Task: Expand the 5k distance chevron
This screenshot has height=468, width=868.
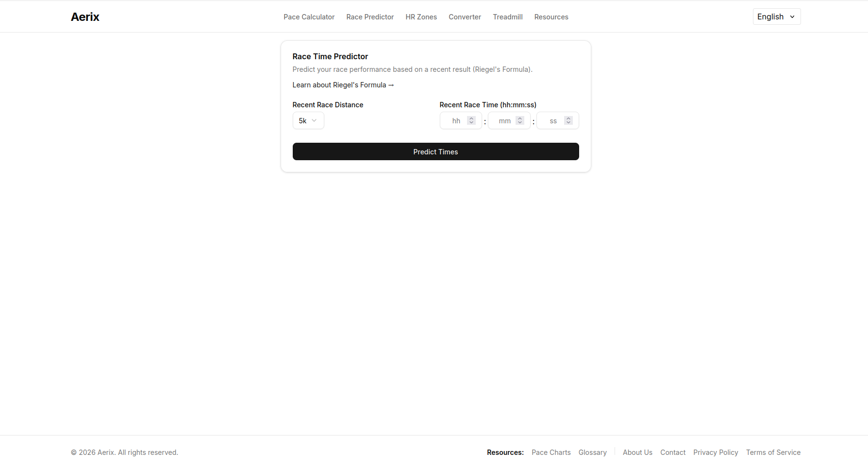Action: 315,120
